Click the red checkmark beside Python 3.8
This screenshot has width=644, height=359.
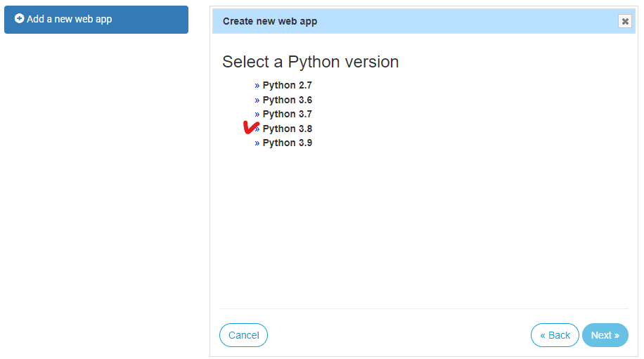pyautogui.click(x=251, y=127)
